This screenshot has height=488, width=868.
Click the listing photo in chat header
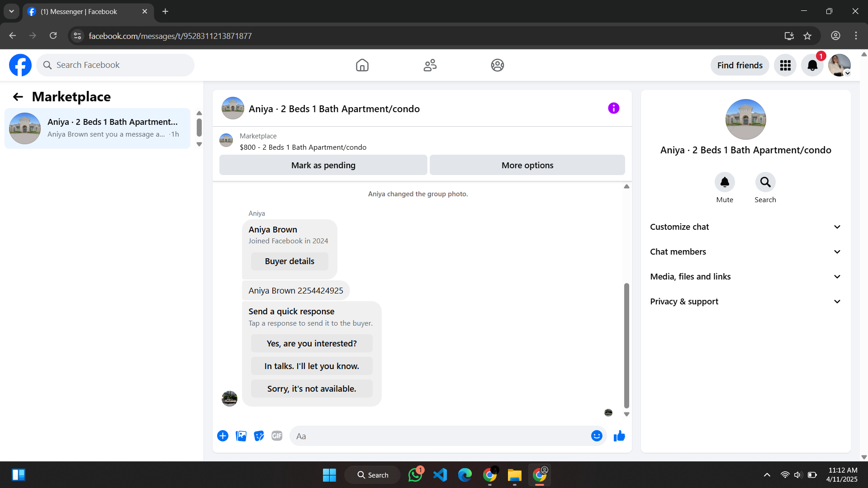(233, 108)
